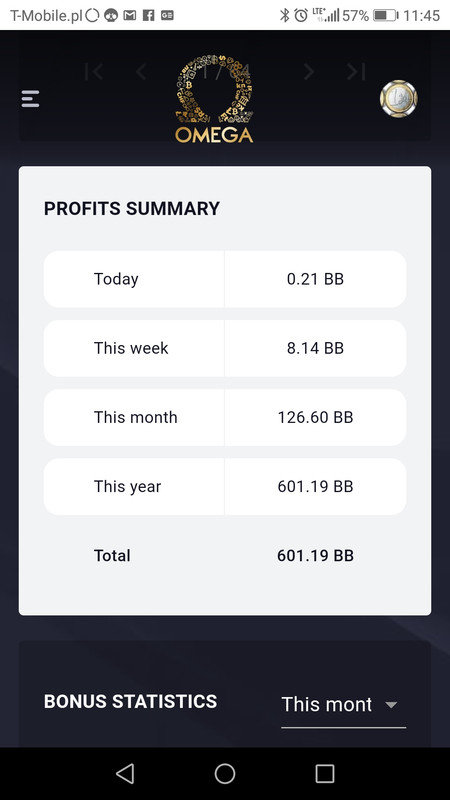450x800 pixels.
Task: Click the dropdown arrow next to This month
Action: tap(391, 705)
